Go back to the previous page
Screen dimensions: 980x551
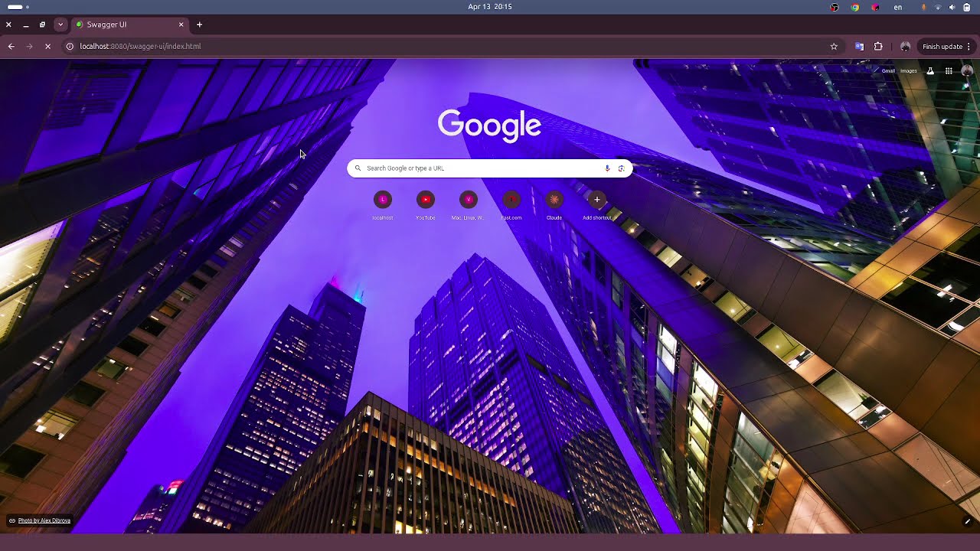pos(11,47)
